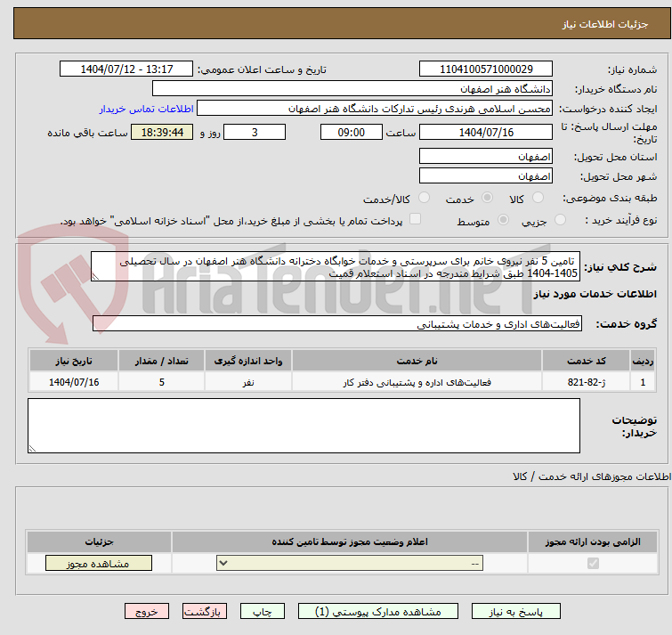The image size is (672, 635).
Task: Open the اعلام وضعیت مجوز dropdown
Action: pyautogui.click(x=350, y=563)
